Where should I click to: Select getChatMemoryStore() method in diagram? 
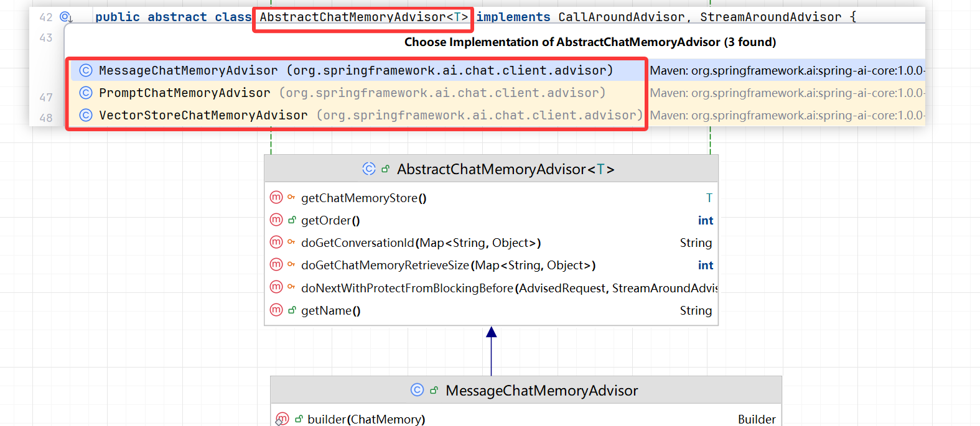coord(492,198)
